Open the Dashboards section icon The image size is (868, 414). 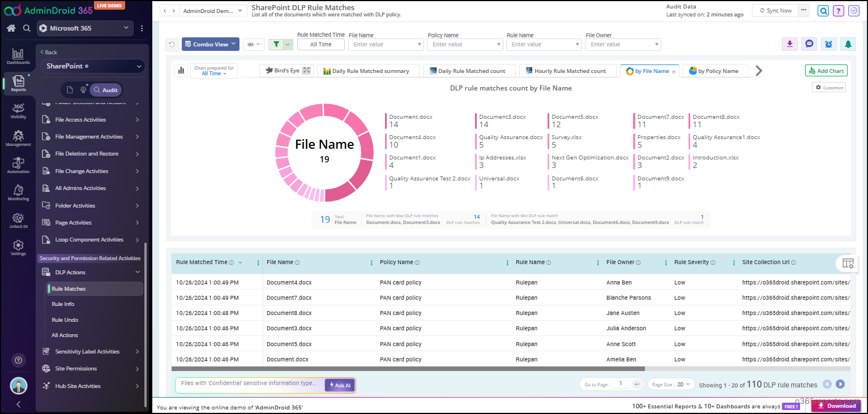[x=18, y=55]
